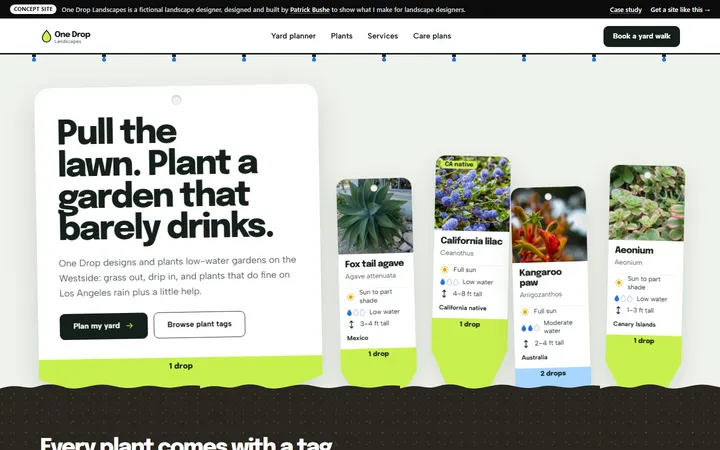This screenshot has width=720, height=450.
Task: Click the water drops icon on Aeonium tag
Action: coord(624,298)
